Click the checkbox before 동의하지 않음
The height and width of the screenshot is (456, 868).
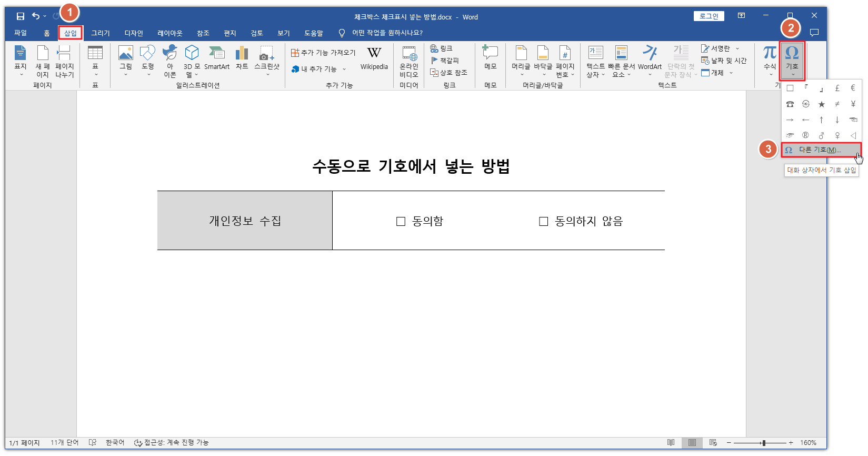tap(543, 221)
